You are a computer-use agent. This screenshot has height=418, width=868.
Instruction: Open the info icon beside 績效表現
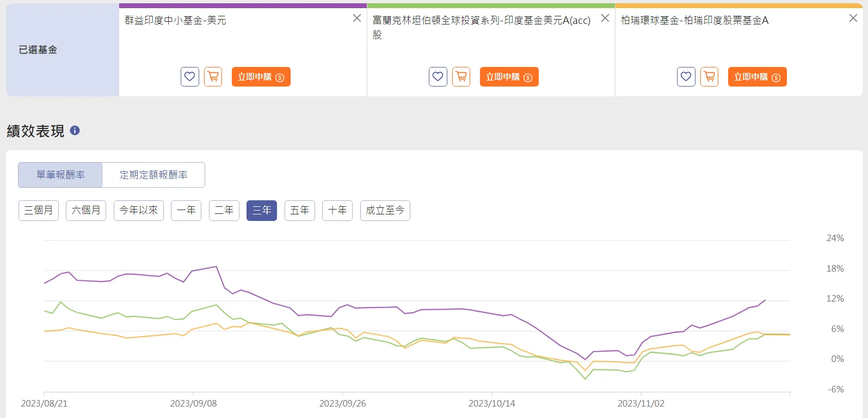(75, 131)
